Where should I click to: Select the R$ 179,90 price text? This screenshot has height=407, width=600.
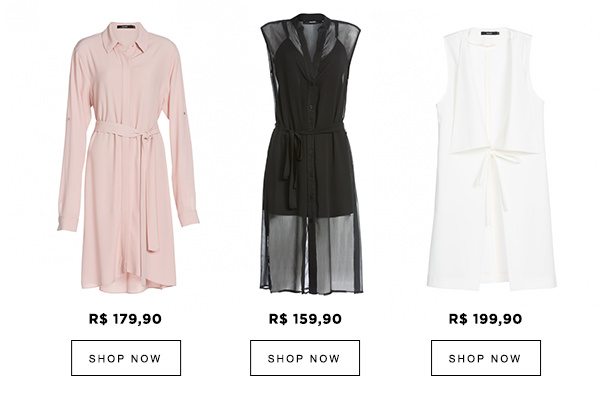[125, 319]
